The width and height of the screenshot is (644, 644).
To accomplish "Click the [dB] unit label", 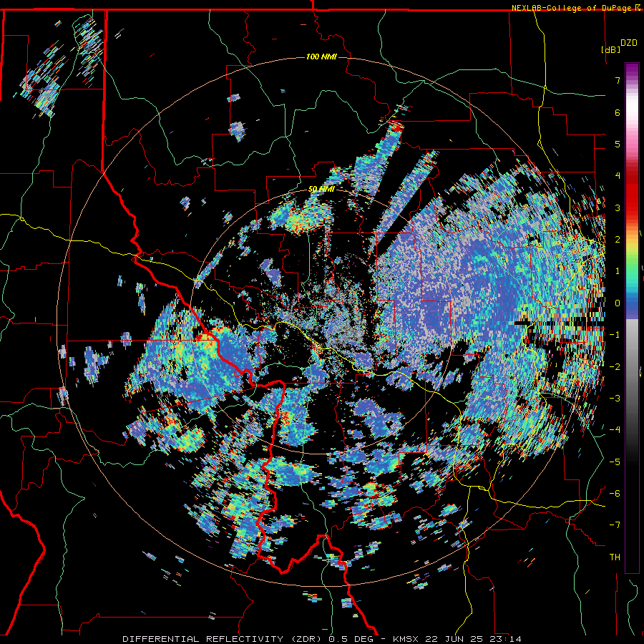I will [x=610, y=49].
